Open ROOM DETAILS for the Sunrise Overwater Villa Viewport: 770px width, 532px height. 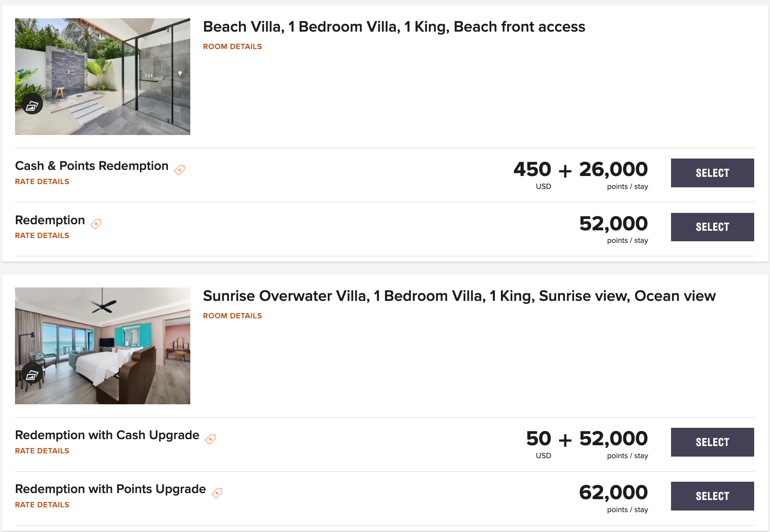(x=232, y=315)
